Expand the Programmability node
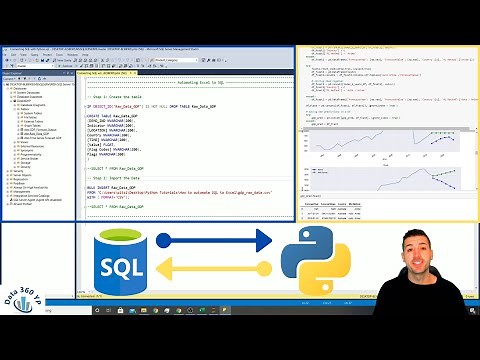The height and width of the screenshot is (360, 480). click(x=15, y=155)
